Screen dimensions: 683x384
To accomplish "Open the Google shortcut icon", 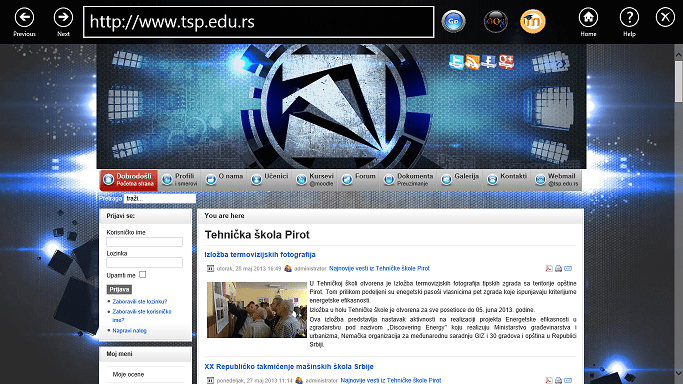I will 496,21.
